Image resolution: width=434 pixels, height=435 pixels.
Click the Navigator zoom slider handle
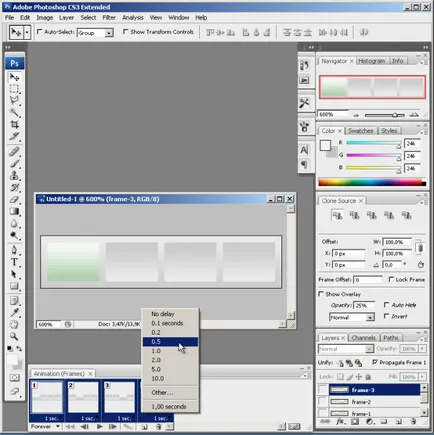coord(395,115)
